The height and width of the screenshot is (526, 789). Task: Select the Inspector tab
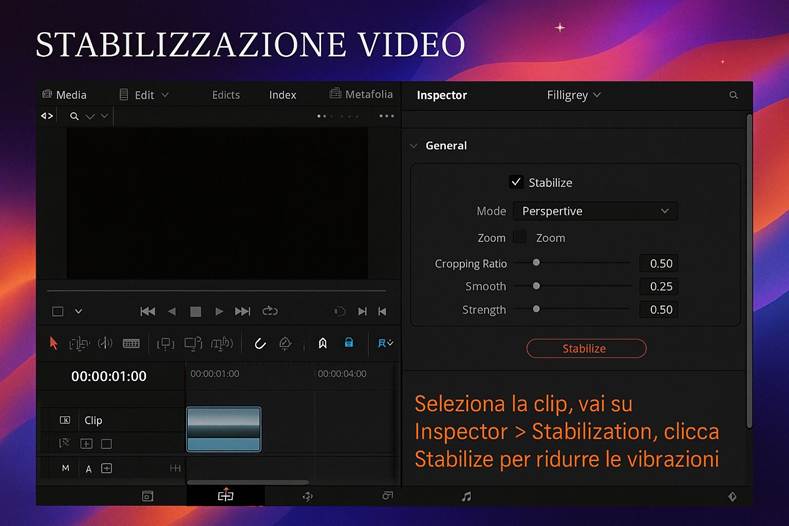pos(442,95)
